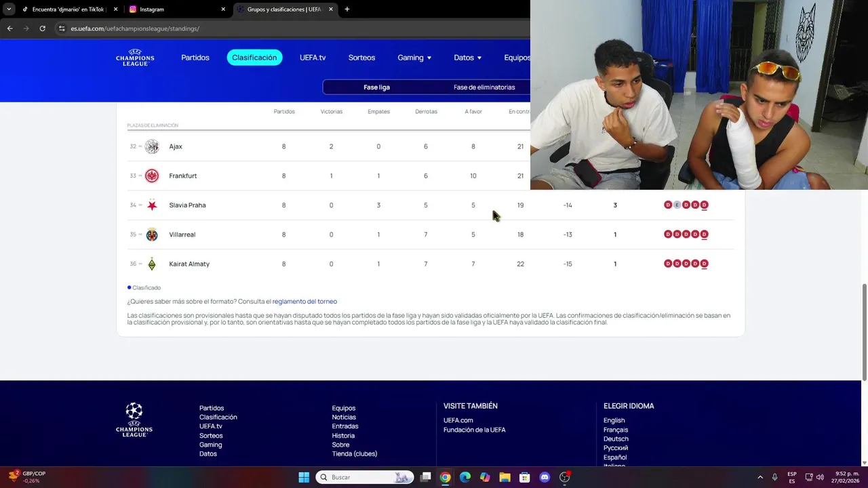Viewport: 868px width, 488px height.
Task: Click the first result badge in Slavia Praha form
Action: coord(668,205)
